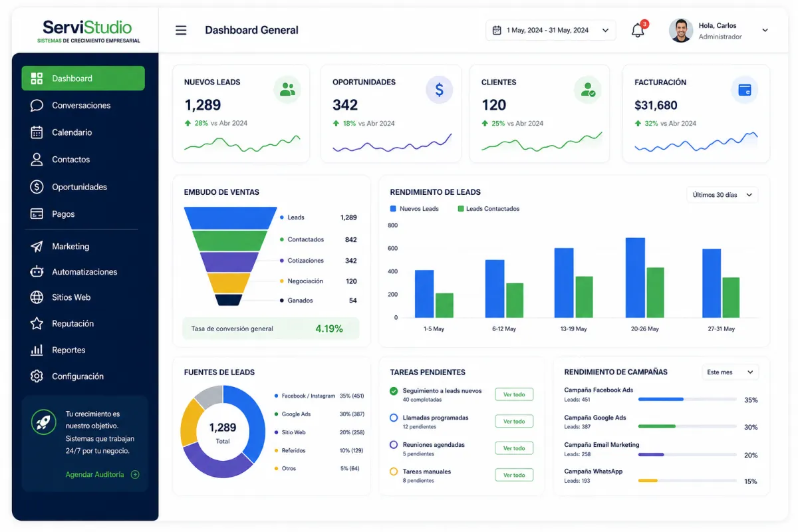The image size is (798, 532).
Task: Click the Pagos card icon
Action: click(x=37, y=214)
